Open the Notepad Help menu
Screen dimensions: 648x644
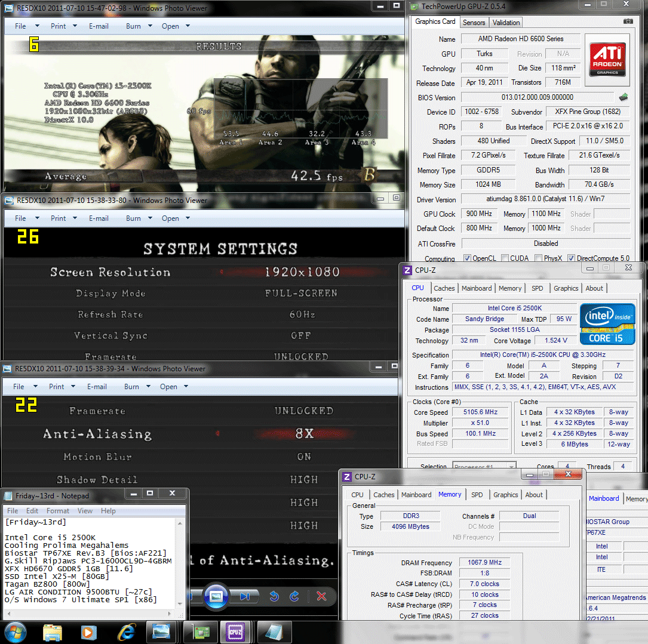(108, 511)
